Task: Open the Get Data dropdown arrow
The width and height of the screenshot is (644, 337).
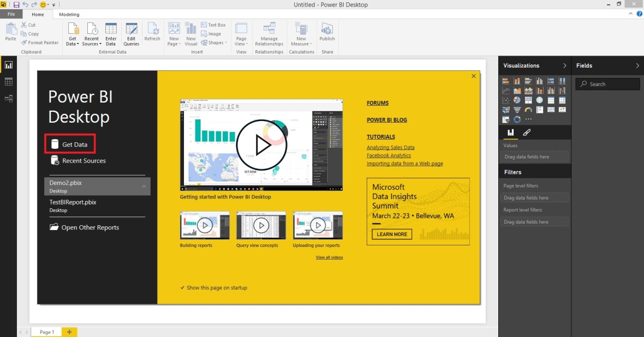Action: click(x=77, y=43)
